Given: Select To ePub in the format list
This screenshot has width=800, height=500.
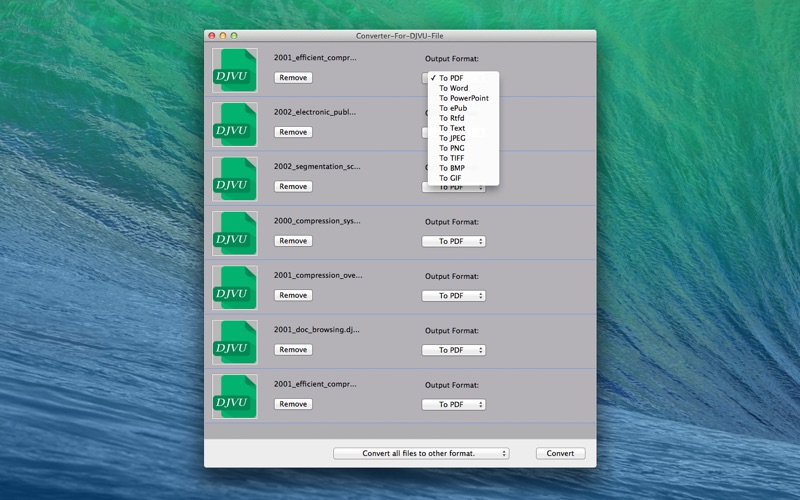Looking at the screenshot, I should 463,108.
